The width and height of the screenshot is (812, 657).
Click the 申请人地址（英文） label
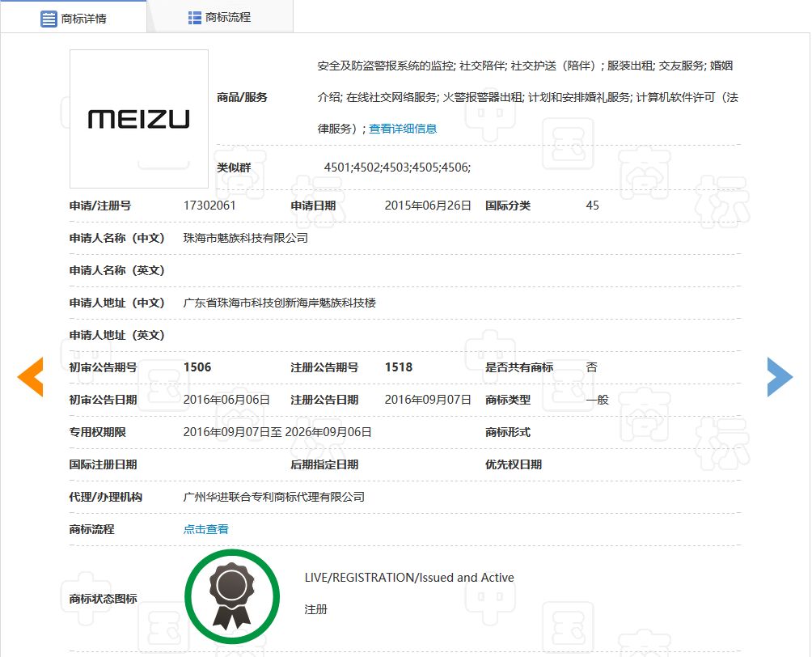pyautogui.click(x=117, y=335)
